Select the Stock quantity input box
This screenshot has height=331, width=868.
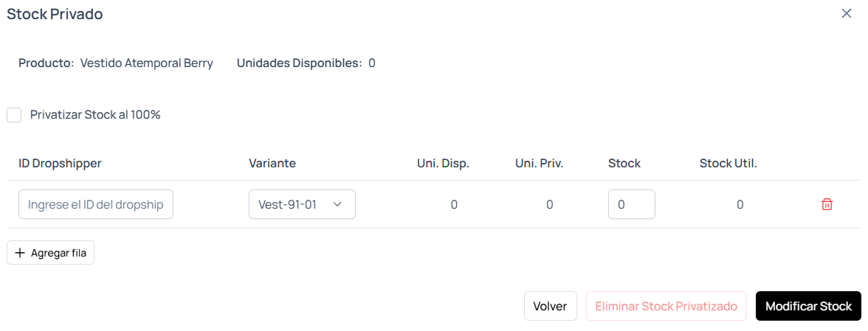click(632, 204)
